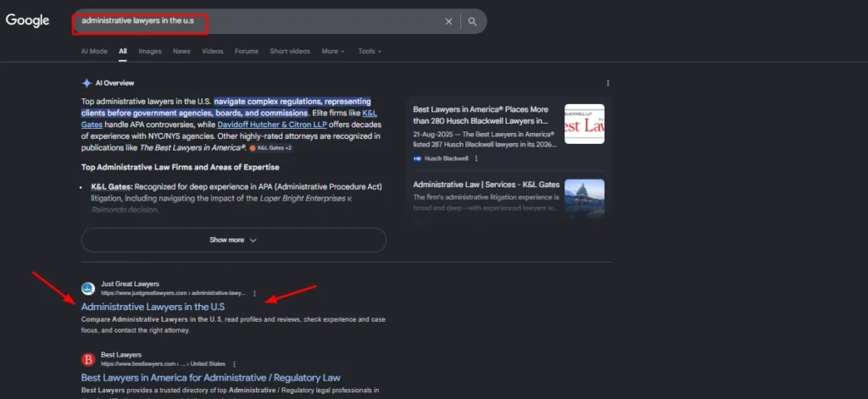Open the Short videos tab

pos(290,51)
